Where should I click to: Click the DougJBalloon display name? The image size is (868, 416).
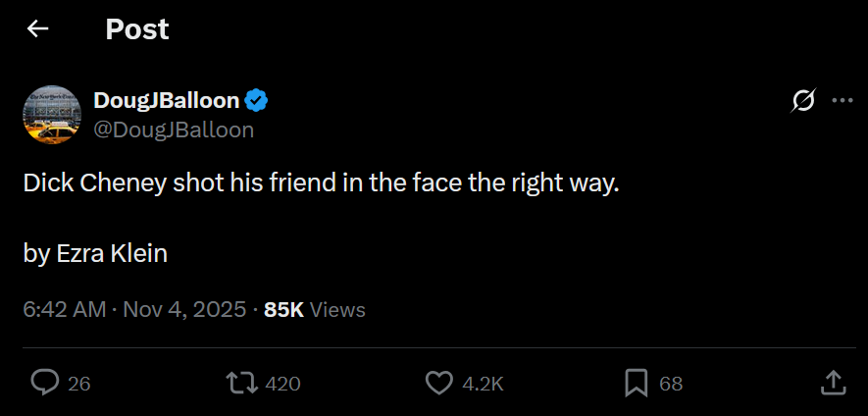point(166,100)
